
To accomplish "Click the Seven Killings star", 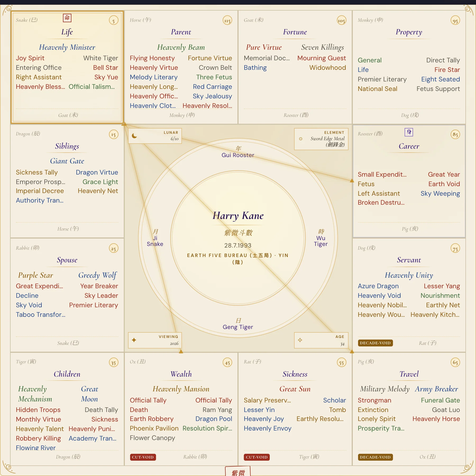I will tap(322, 47).
